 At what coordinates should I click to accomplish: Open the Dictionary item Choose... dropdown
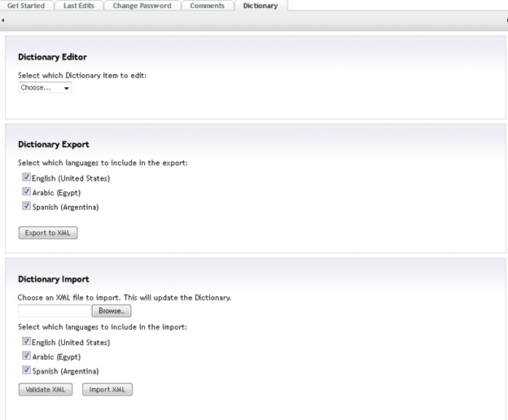pos(45,88)
